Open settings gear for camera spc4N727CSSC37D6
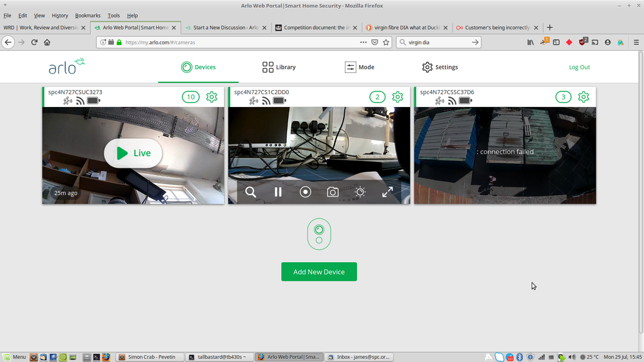This screenshot has width=644, height=362. coord(583,97)
